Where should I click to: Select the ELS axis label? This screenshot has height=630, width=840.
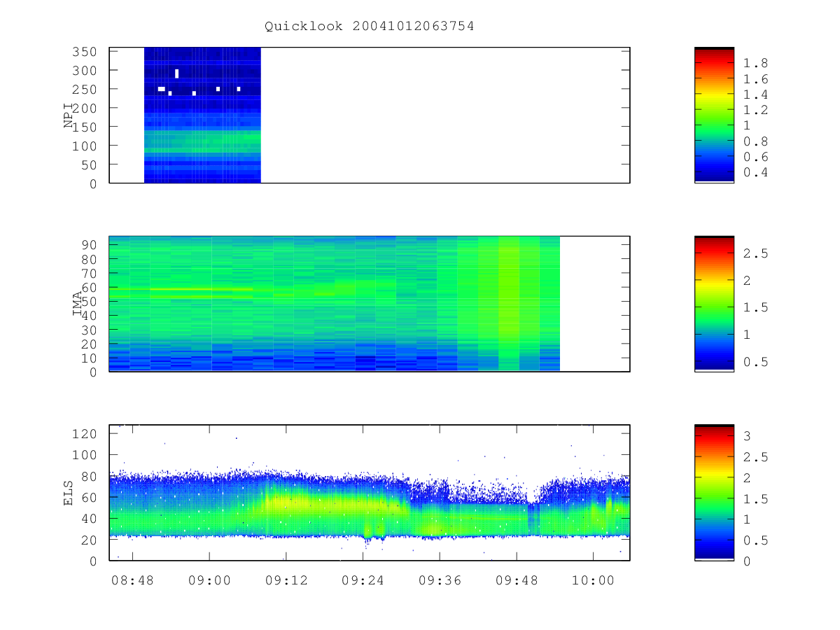(69, 493)
